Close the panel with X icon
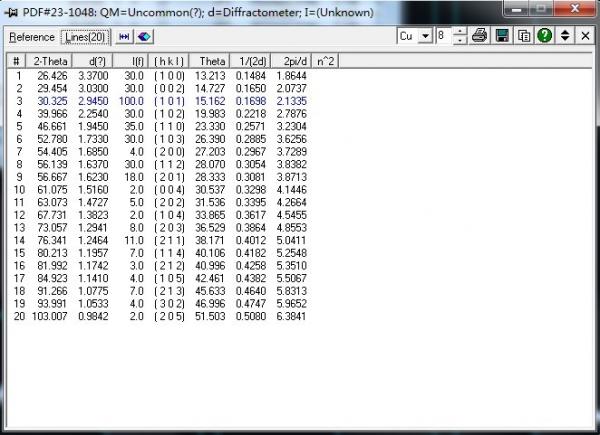 [x=585, y=36]
